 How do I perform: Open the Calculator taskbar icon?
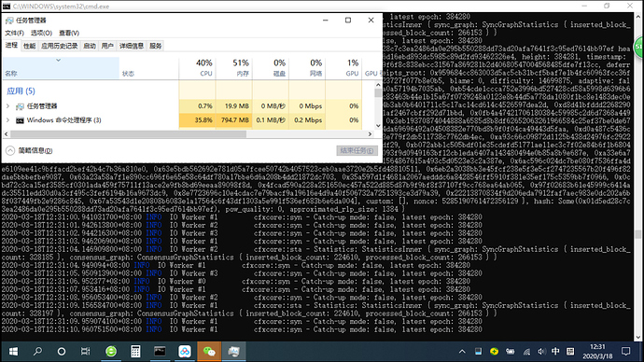point(135,352)
